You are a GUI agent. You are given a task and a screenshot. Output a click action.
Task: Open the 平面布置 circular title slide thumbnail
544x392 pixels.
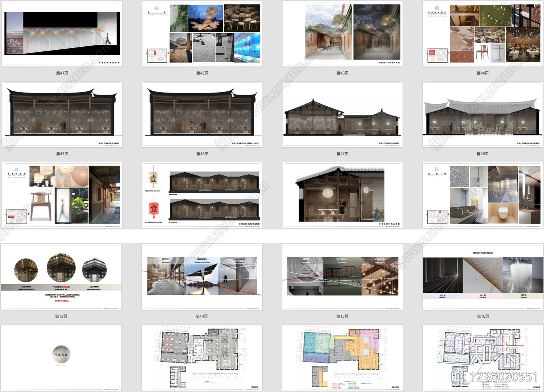[61, 358]
